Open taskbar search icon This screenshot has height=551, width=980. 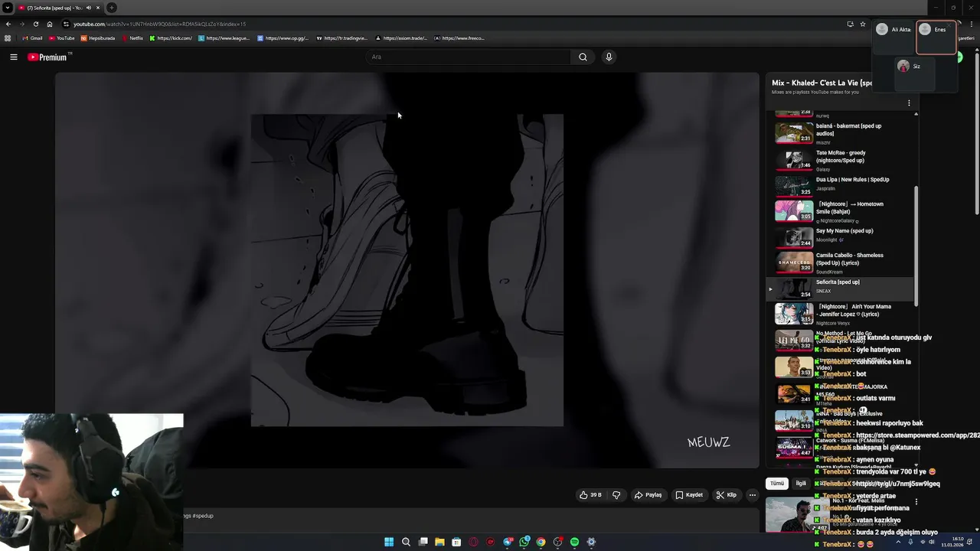(406, 542)
